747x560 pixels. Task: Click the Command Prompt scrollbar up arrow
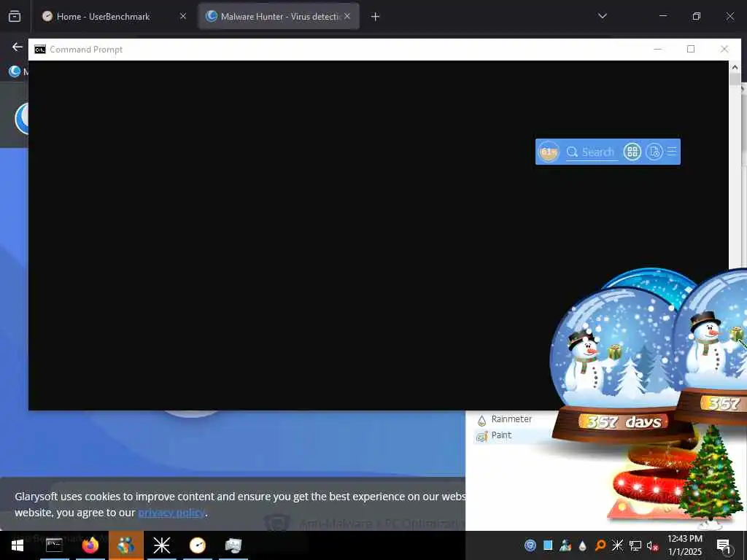(735, 67)
